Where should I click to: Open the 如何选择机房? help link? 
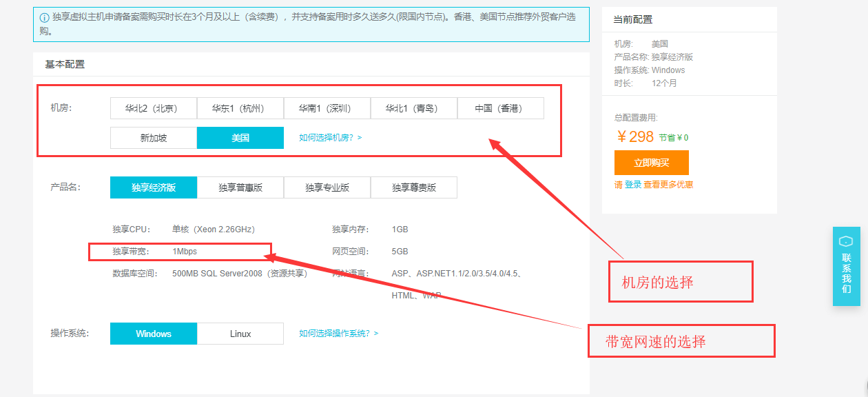coord(330,138)
